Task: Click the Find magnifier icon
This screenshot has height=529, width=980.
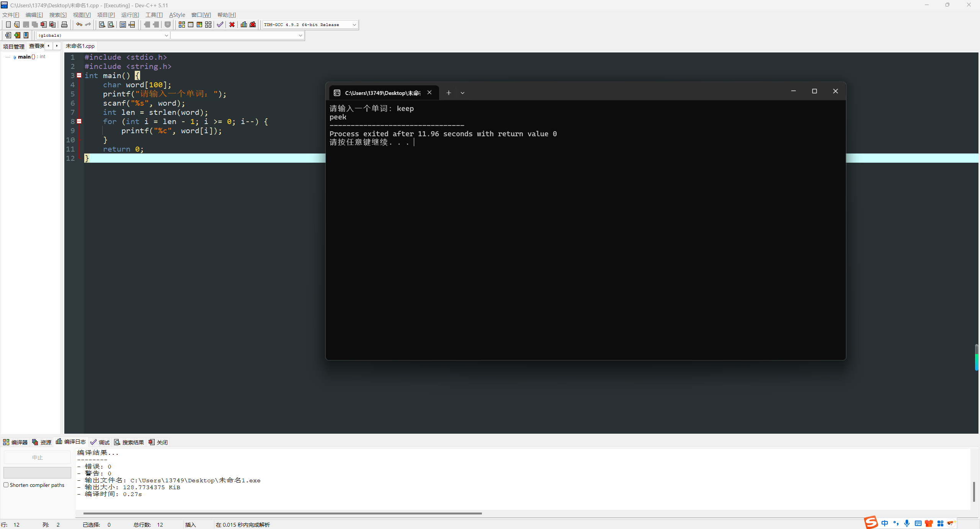Action: click(102, 24)
